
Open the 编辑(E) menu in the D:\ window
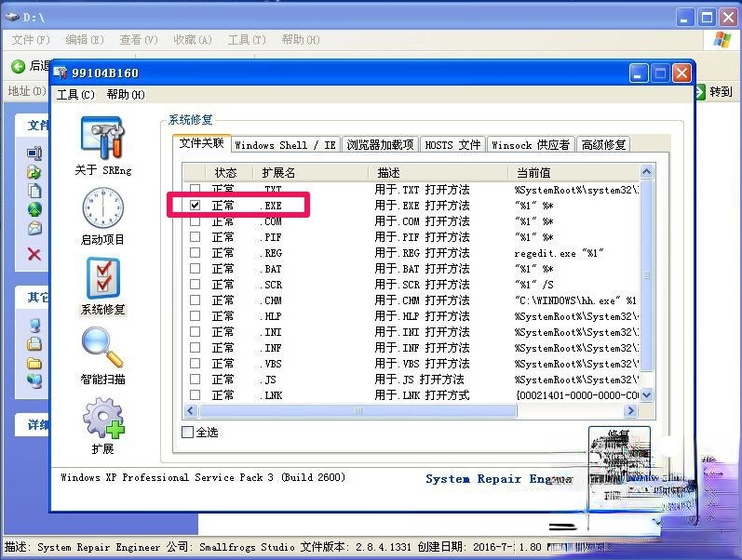[85, 40]
